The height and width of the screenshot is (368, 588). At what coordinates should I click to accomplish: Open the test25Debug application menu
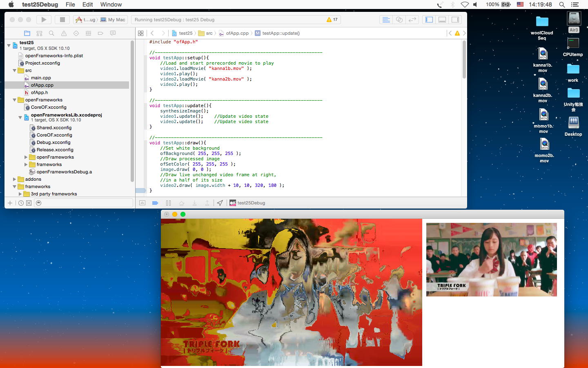click(40, 4)
